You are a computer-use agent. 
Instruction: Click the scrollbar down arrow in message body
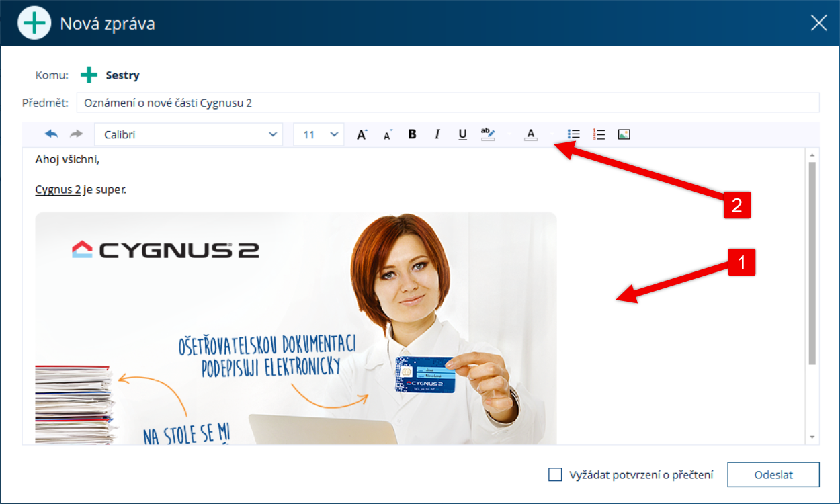pos(812,437)
